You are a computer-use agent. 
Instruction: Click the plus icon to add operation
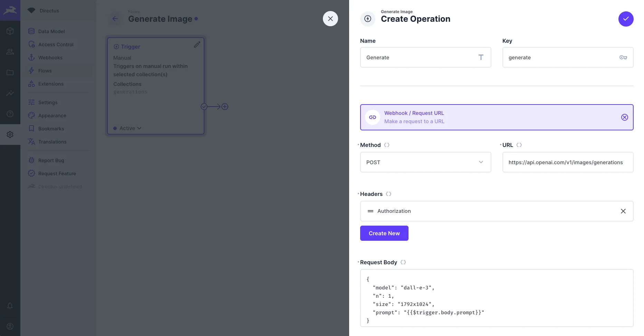(x=225, y=107)
